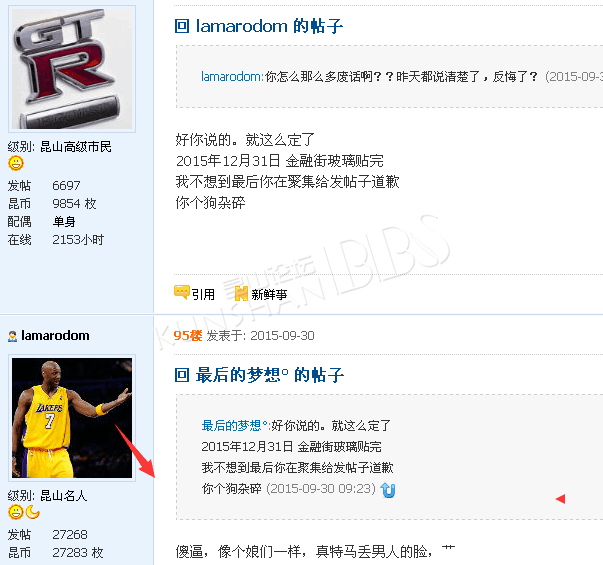The height and width of the screenshot is (565, 603).
Task: Click the 引用 quote speech-bubble icon
Action: click(x=182, y=293)
